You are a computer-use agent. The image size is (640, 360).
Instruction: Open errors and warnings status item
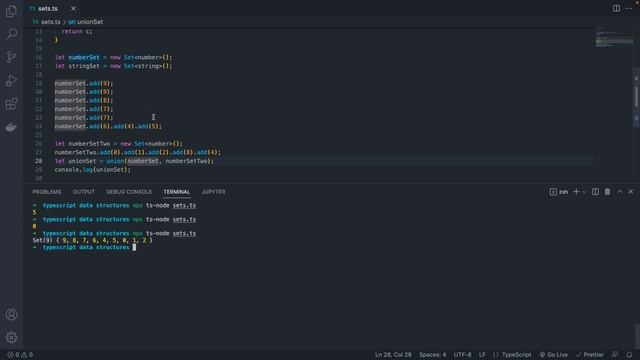20,355
